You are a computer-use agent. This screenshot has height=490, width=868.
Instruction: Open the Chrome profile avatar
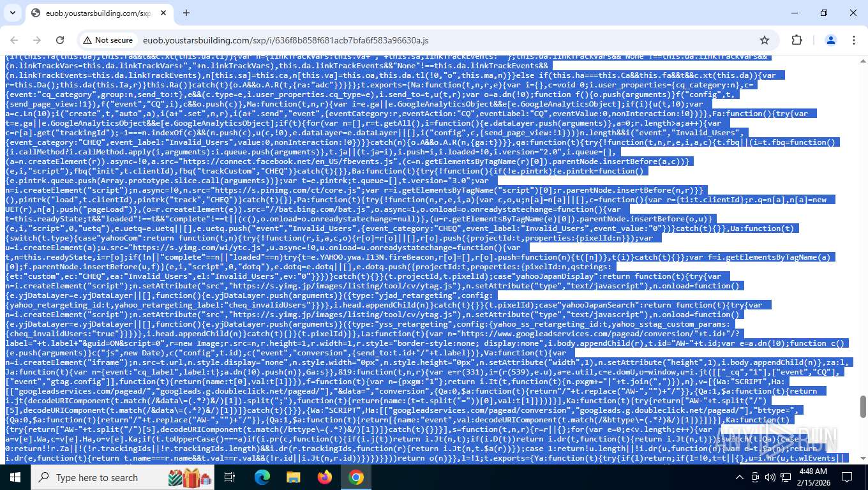[831, 40]
